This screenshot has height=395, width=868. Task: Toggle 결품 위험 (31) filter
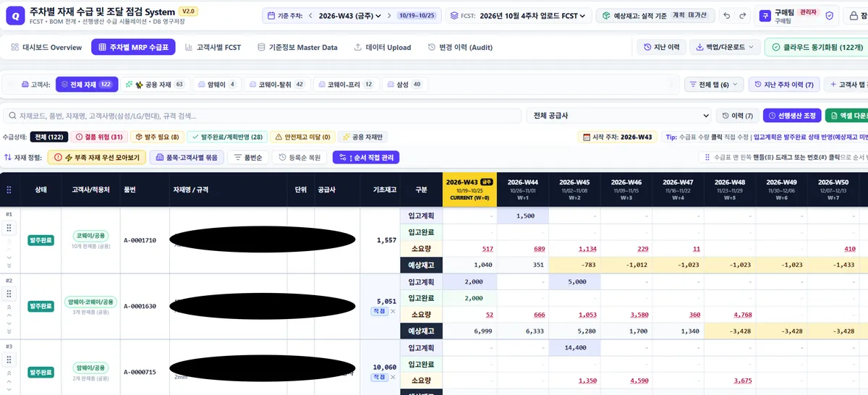pyautogui.click(x=98, y=137)
